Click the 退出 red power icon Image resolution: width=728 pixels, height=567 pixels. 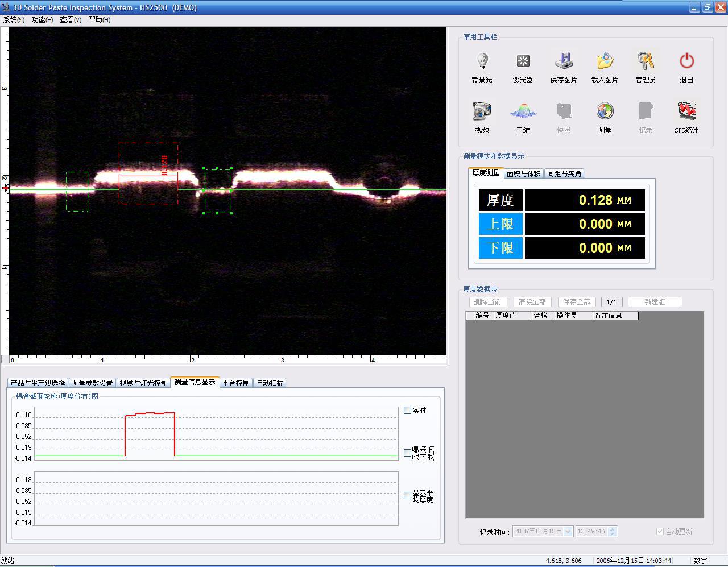686,61
